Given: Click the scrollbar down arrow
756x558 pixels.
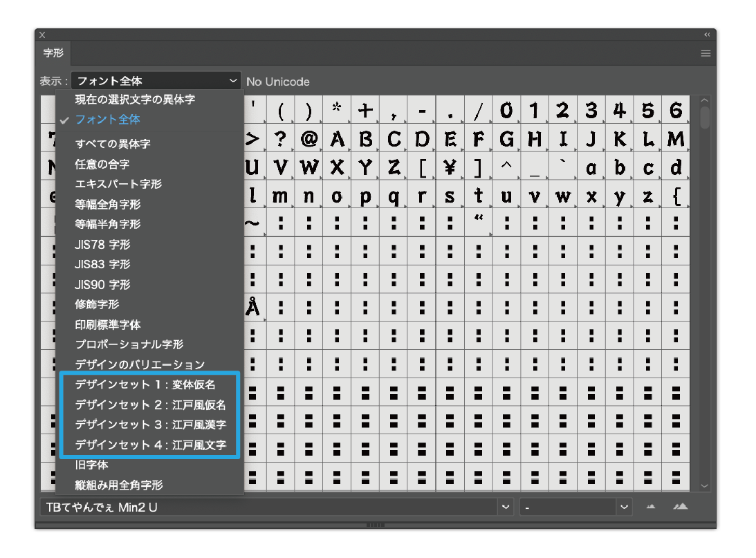Looking at the screenshot, I should pos(705,486).
